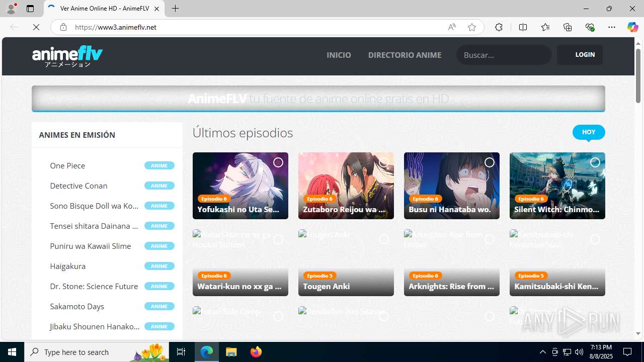The image size is (644, 362).
Task: Click ANIME tag beside Haigakura
Action: [159, 266]
